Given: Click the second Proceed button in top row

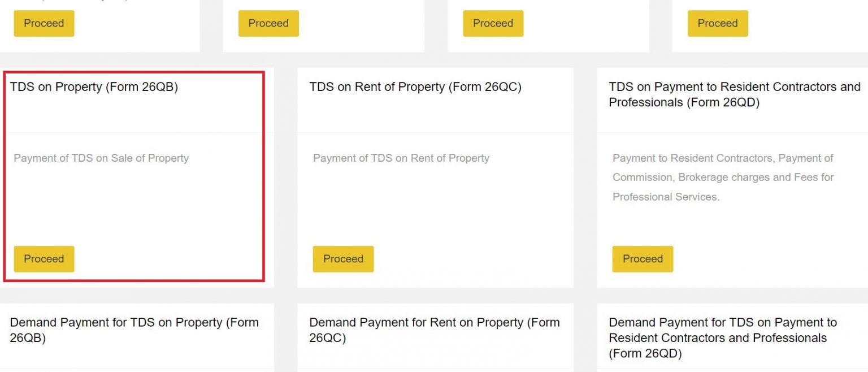Looking at the screenshot, I should [268, 23].
